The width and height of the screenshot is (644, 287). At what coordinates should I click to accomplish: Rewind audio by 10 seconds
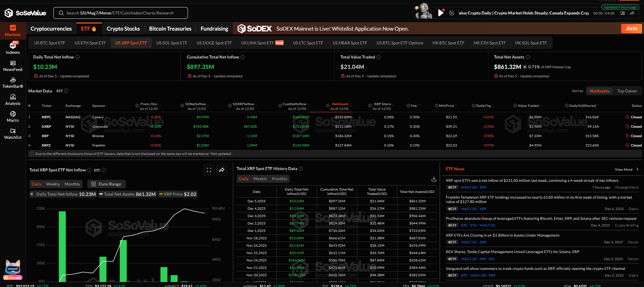(x=452, y=13)
